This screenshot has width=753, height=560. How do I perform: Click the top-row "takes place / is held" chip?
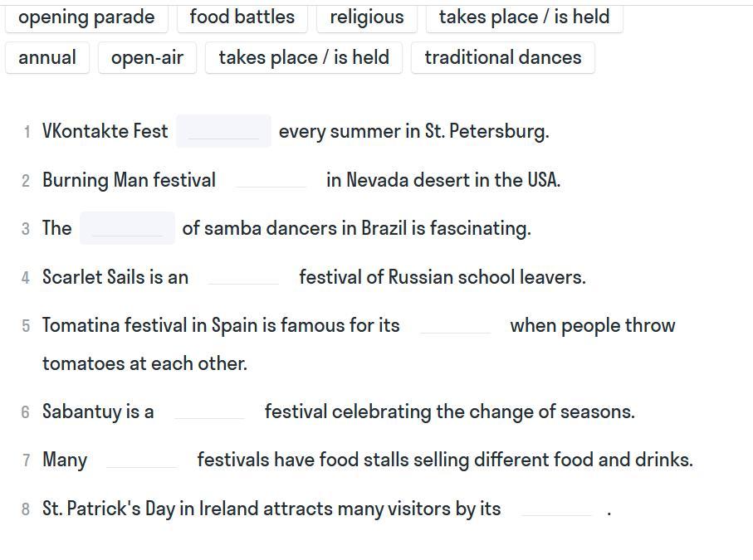point(524,17)
